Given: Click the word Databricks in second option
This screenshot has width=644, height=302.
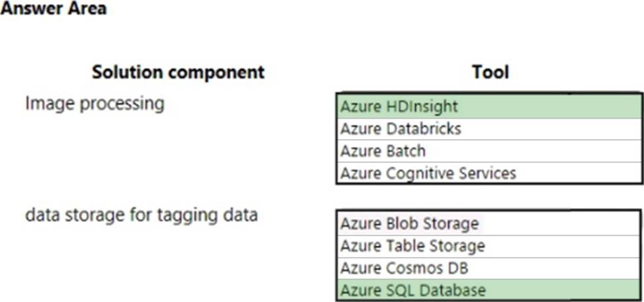Looking at the screenshot, I should pyautogui.click(x=423, y=129).
